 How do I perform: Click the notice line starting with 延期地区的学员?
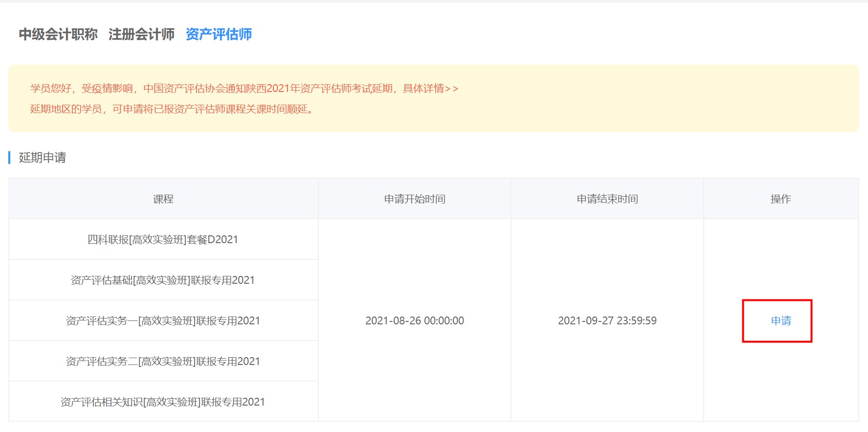click(x=171, y=109)
